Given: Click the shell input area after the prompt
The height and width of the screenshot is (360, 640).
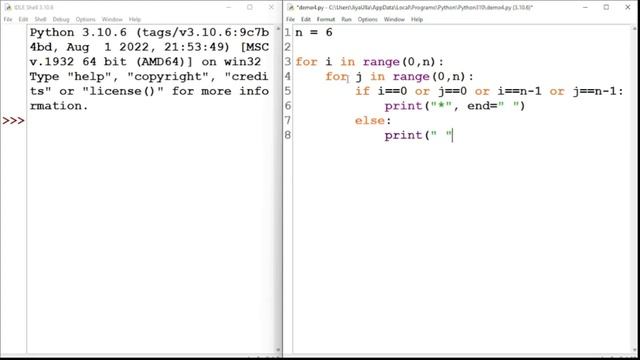Looking at the screenshot, I should [x=151, y=121].
